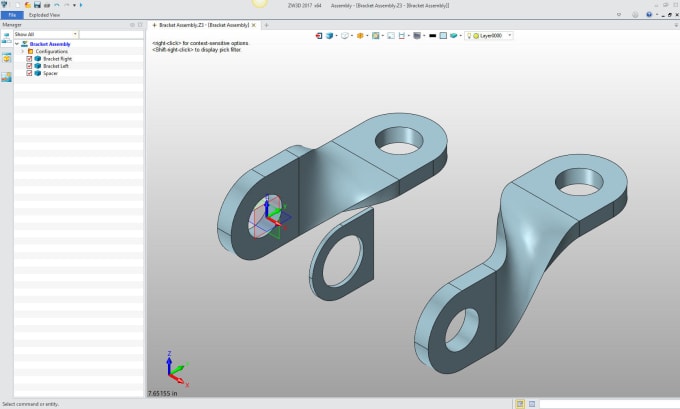
Task: Click the blue cube view orientation icon
Action: 330,36
